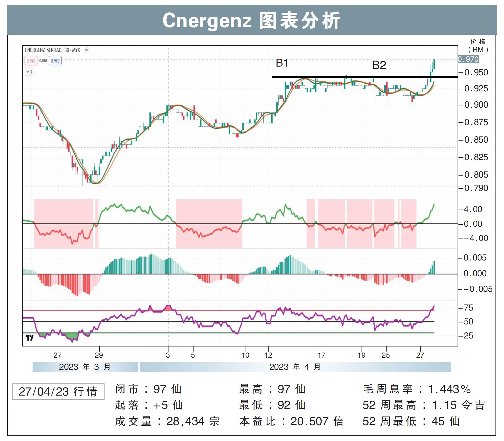
Task: Click the -0.005 histogram axis label
Action: point(478,289)
